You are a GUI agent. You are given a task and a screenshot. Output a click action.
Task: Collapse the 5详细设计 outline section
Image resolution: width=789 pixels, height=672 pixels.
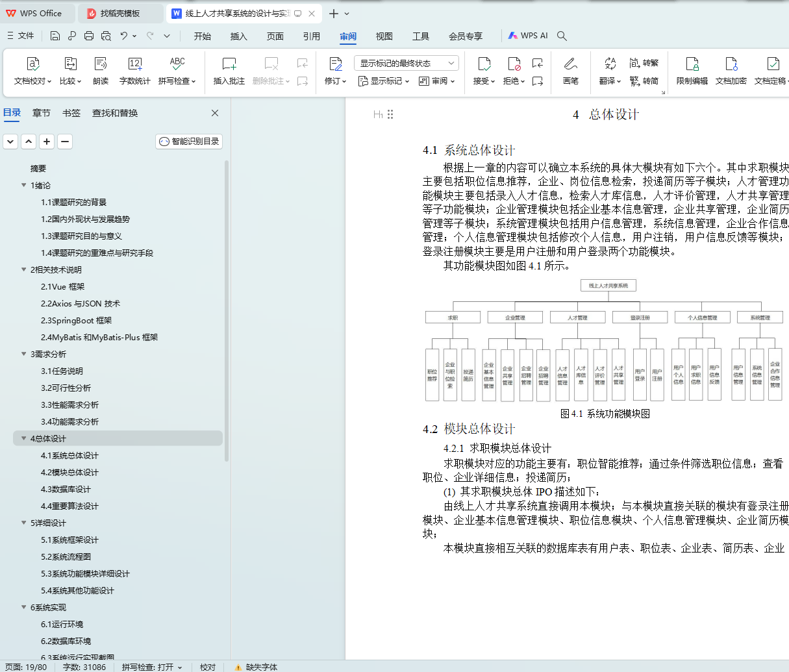coord(24,523)
